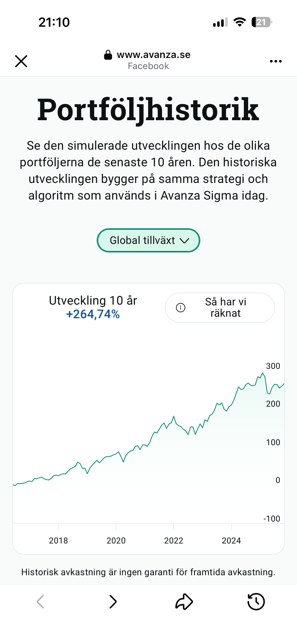Select the 2018 marker on chart axis
The height and width of the screenshot is (644, 297).
click(x=58, y=540)
